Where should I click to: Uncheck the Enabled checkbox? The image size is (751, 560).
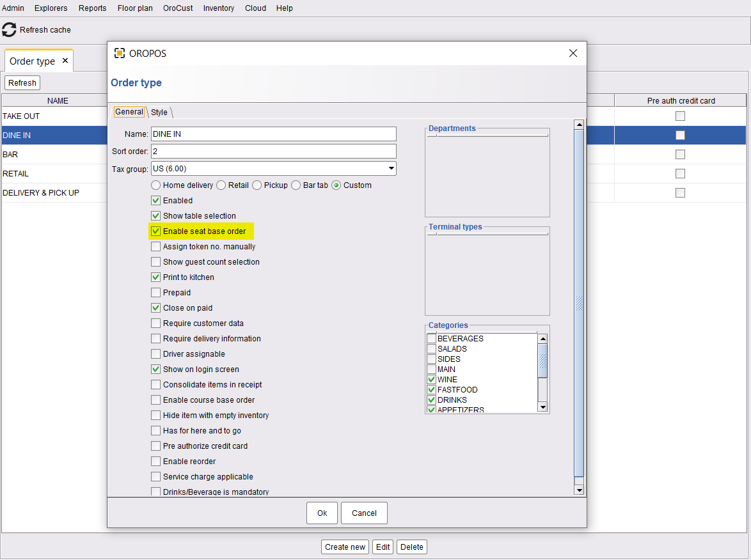pos(155,201)
